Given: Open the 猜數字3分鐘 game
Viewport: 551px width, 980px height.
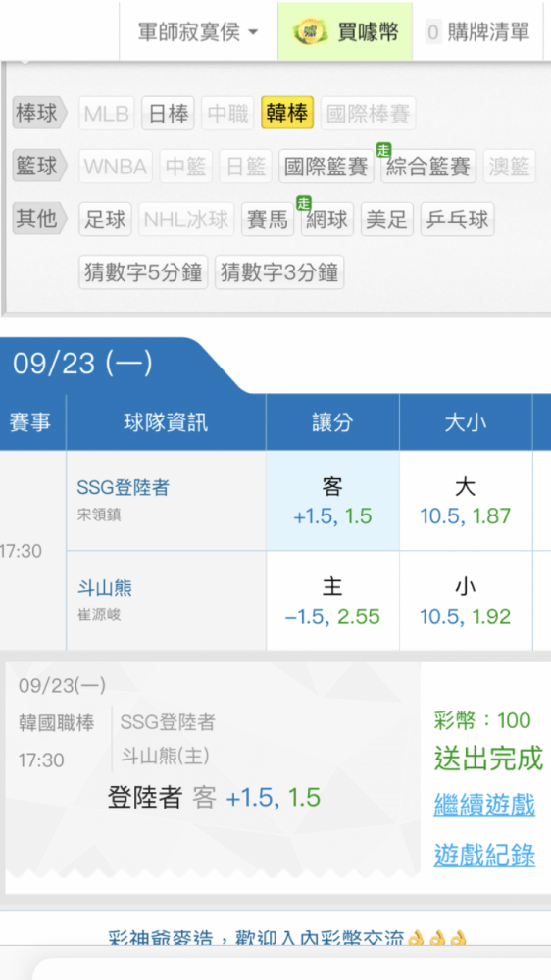Looking at the screenshot, I should click(x=279, y=272).
